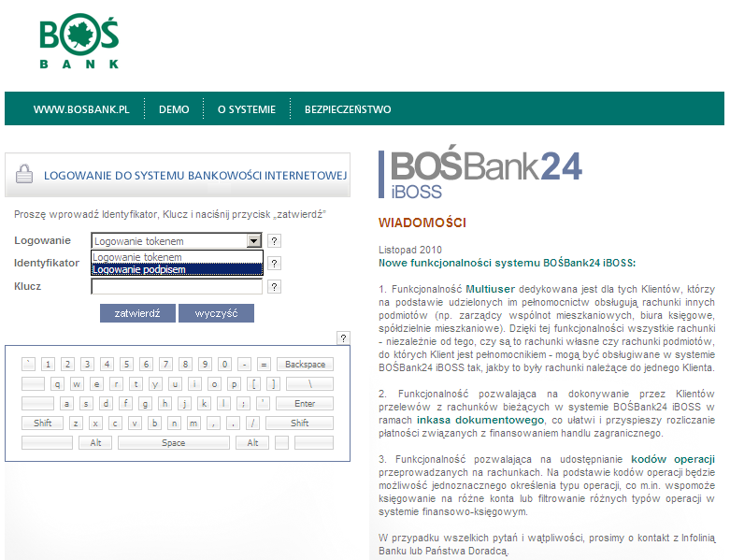
Task: Click the Enter key on virtual keyboard
Action: pyautogui.click(x=305, y=403)
